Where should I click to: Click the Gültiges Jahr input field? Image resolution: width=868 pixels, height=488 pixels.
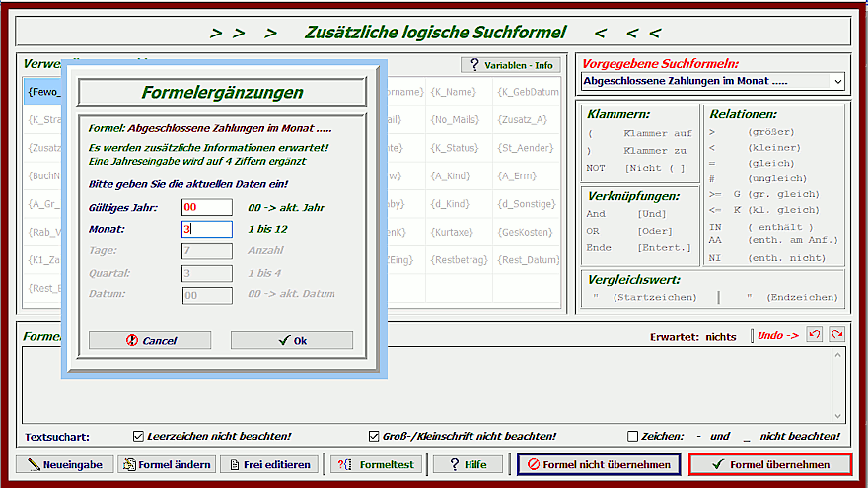click(206, 207)
